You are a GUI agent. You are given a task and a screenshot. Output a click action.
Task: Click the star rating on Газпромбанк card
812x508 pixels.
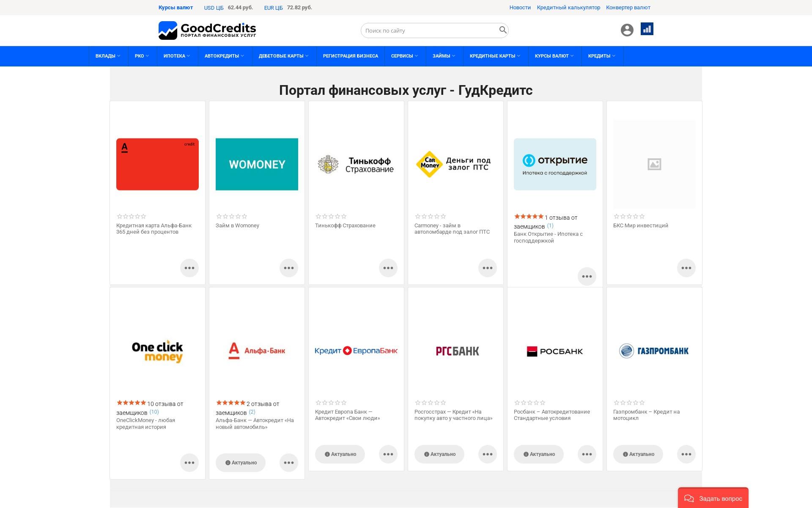click(x=629, y=403)
